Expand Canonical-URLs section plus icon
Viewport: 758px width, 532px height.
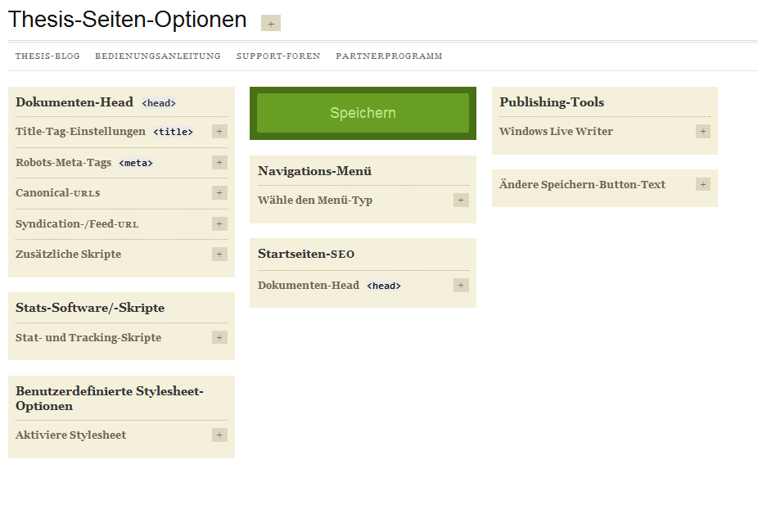[x=219, y=193]
